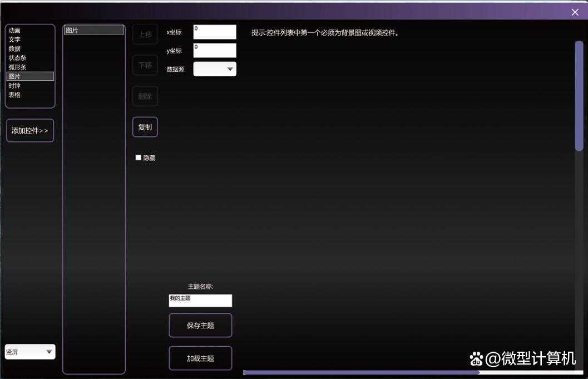
Task: Choose 数据 control type
Action: tap(14, 49)
